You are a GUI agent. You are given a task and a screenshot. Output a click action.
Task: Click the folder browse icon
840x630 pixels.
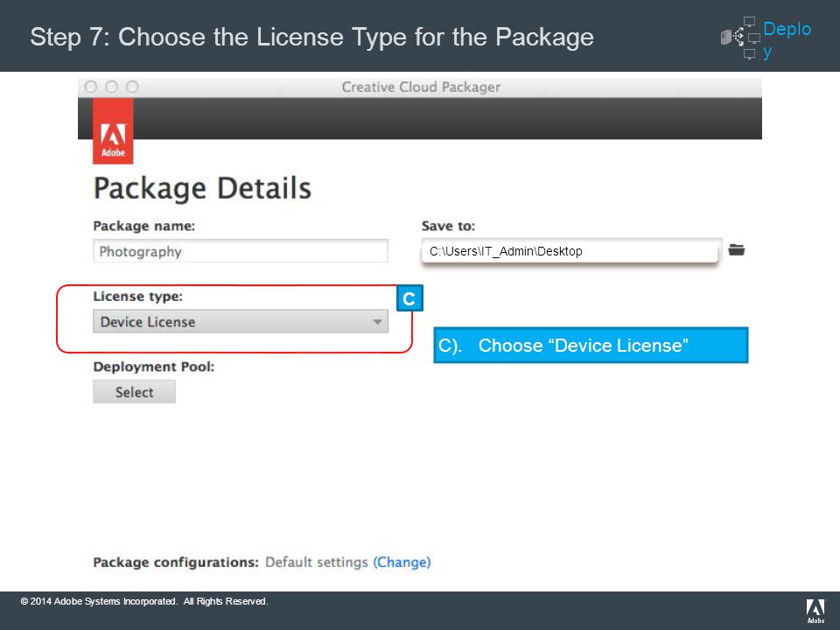(x=737, y=249)
